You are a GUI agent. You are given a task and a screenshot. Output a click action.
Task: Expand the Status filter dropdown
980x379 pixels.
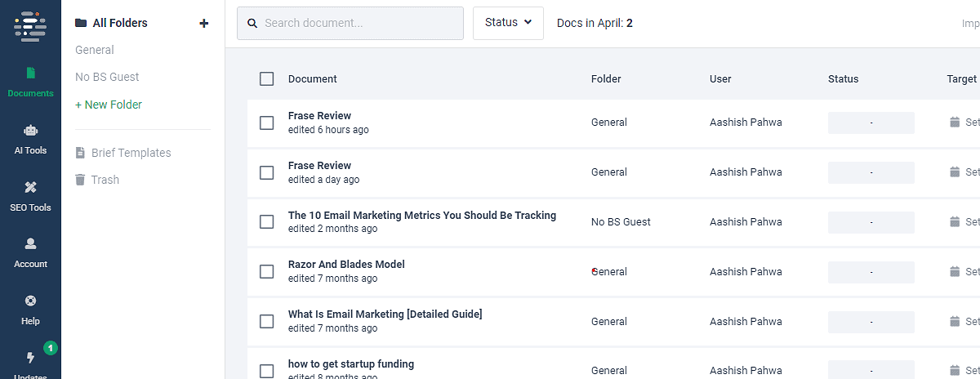pos(508,23)
